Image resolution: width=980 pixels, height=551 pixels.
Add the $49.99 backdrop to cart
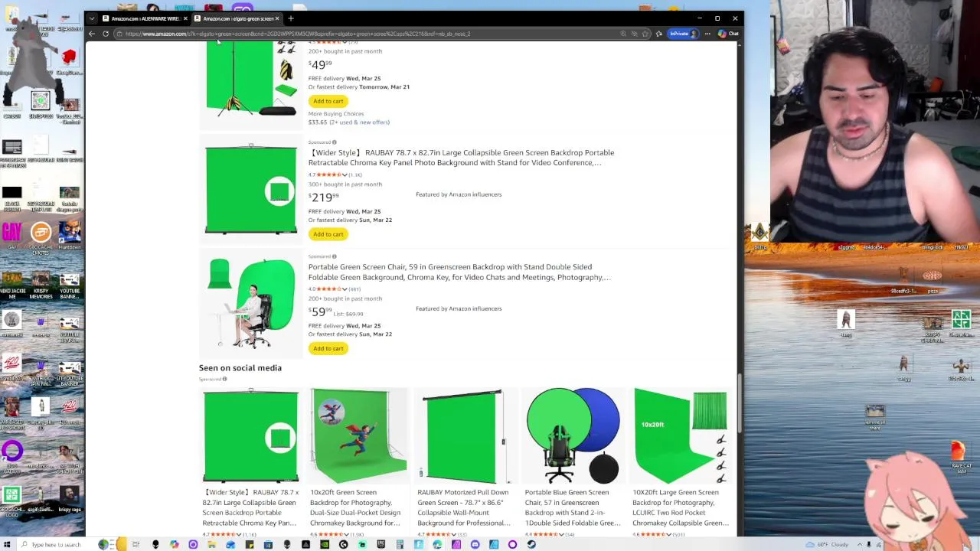328,101
